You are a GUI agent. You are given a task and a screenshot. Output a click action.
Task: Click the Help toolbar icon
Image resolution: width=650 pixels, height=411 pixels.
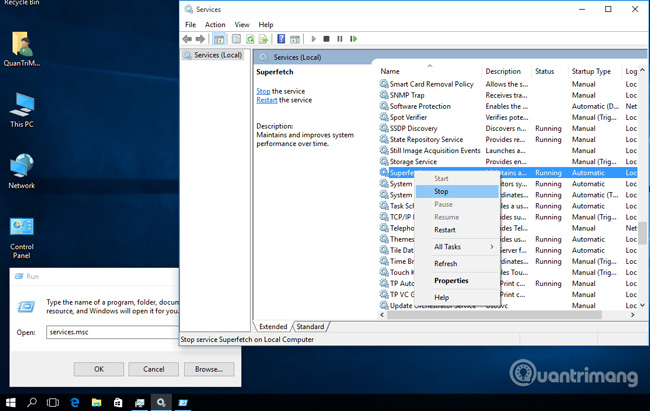point(281,39)
